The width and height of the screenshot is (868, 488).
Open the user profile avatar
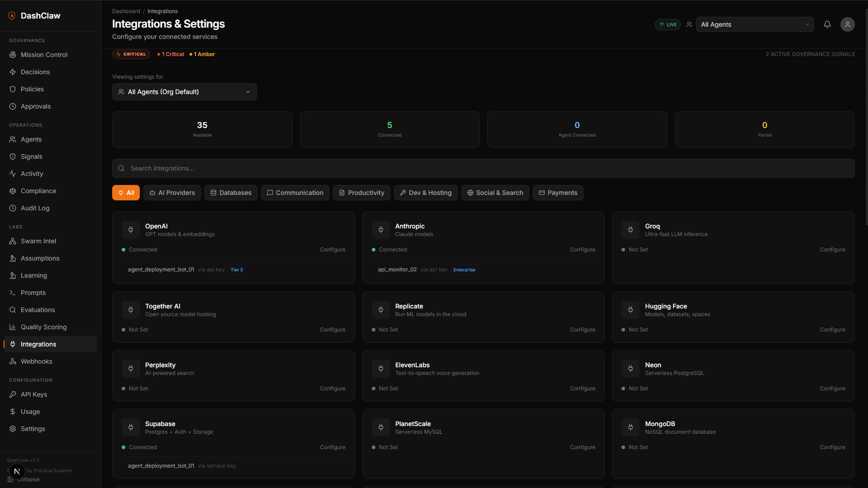[x=848, y=24]
